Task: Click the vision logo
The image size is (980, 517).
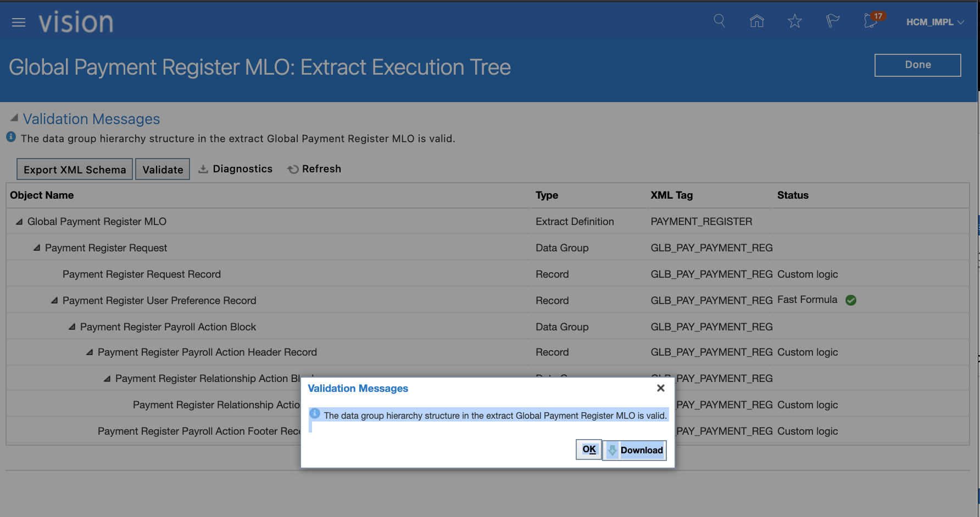Action: [76, 23]
